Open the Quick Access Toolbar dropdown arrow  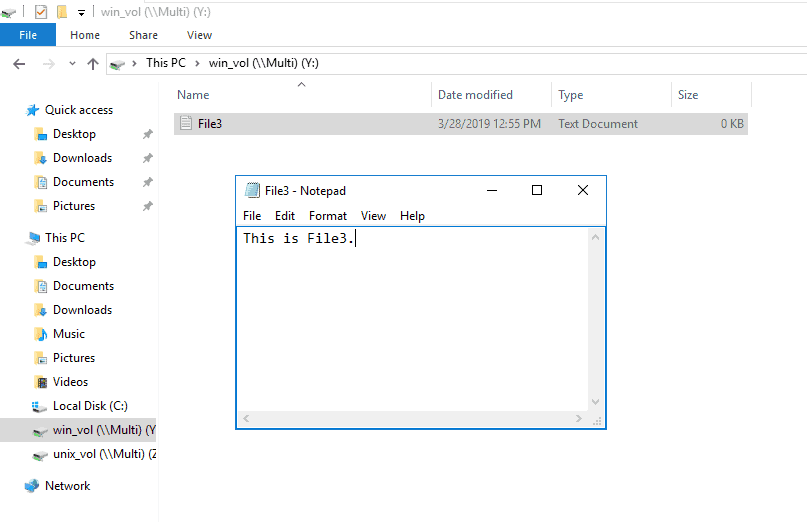tap(81, 13)
